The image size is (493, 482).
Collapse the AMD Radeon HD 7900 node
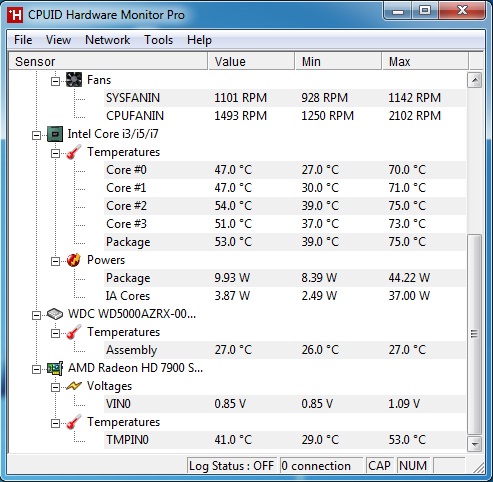(36, 369)
